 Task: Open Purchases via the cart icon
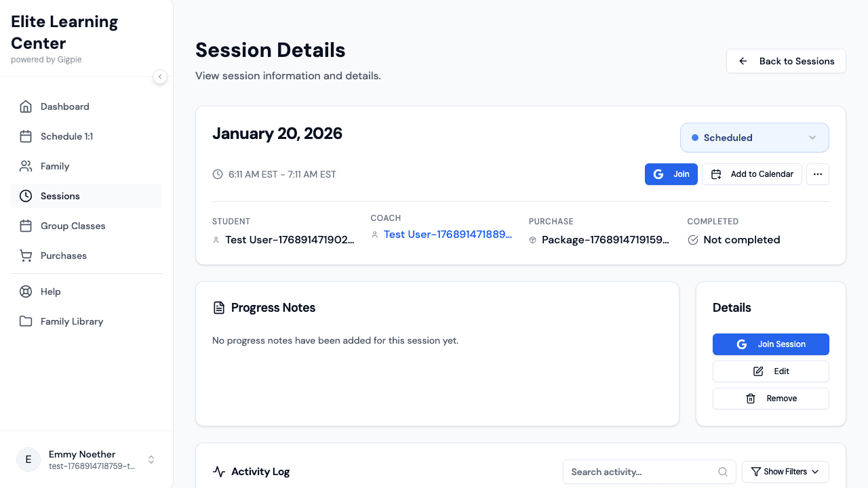click(26, 256)
